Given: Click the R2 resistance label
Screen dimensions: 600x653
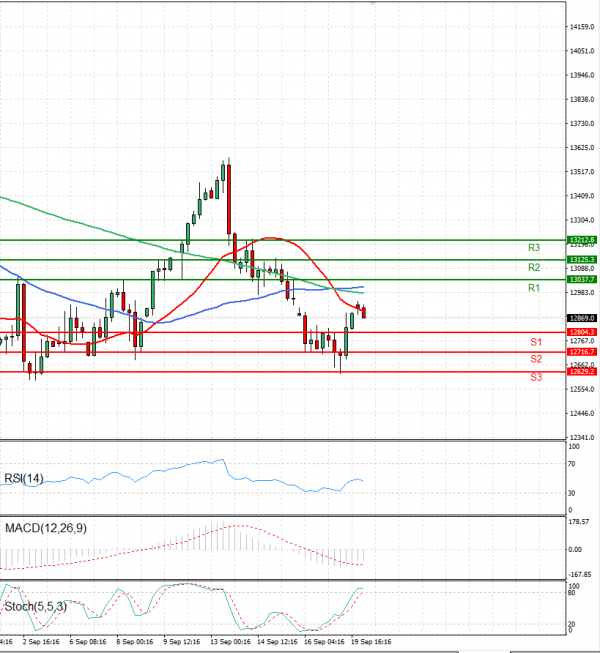Looking at the screenshot, I should 534,267.
